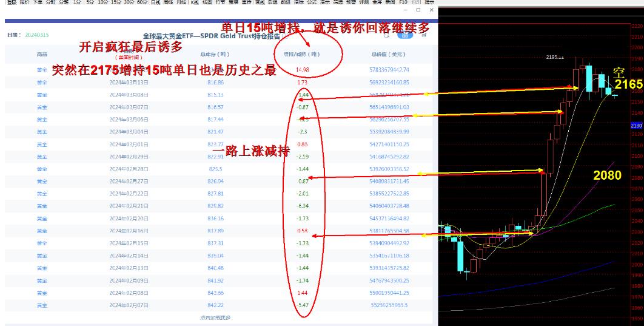This screenshot has height=326, width=644.
Task: Open the 指标 indicators menu
Action: pyautogui.click(x=298, y=2)
